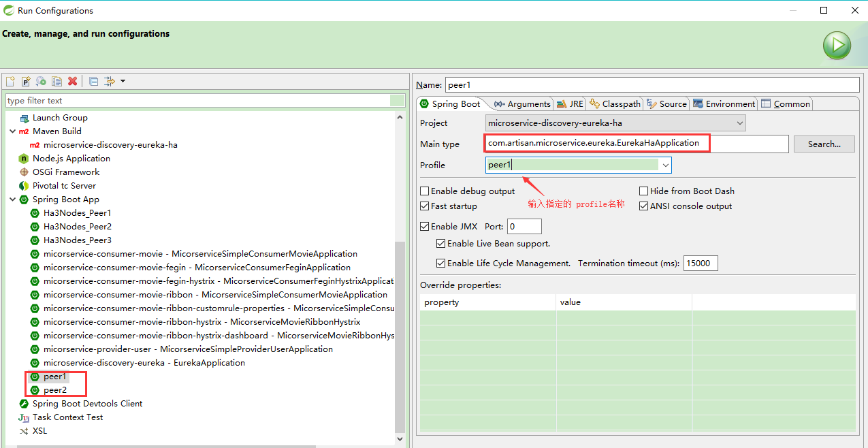
Task: Click the JMX Port field
Action: 524,227
